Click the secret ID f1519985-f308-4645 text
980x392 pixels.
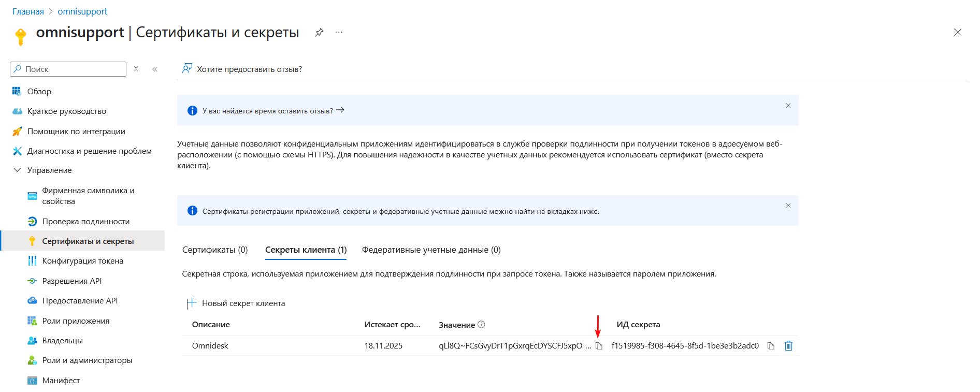685,346
